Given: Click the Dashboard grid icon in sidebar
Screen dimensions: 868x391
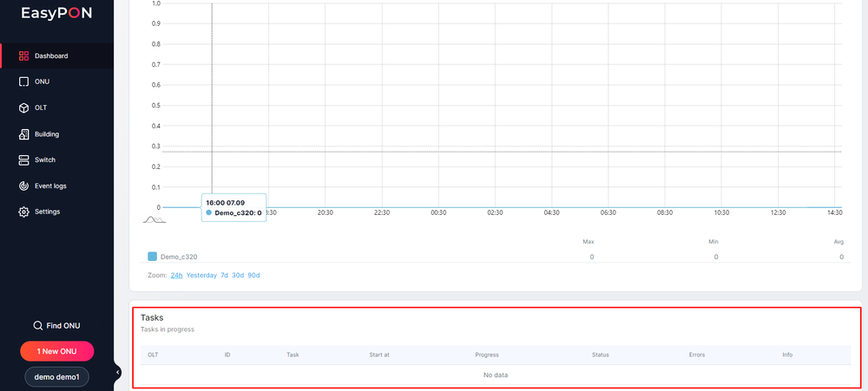Looking at the screenshot, I should pos(24,56).
